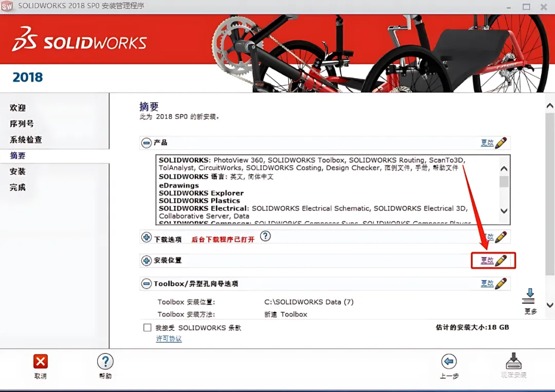This screenshot has width=555, height=392.
Task: Click down arrow in product list scrollbar
Action: pos(504,211)
